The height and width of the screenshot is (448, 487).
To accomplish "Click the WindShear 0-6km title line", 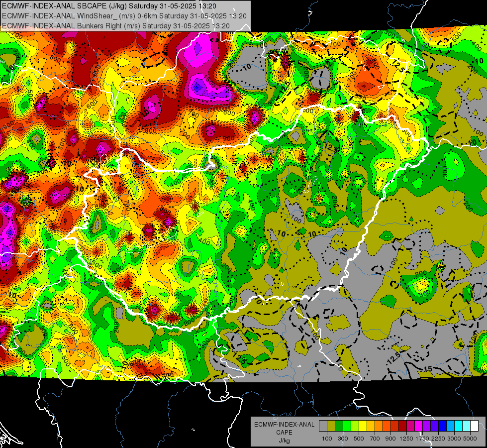I will click(124, 16).
